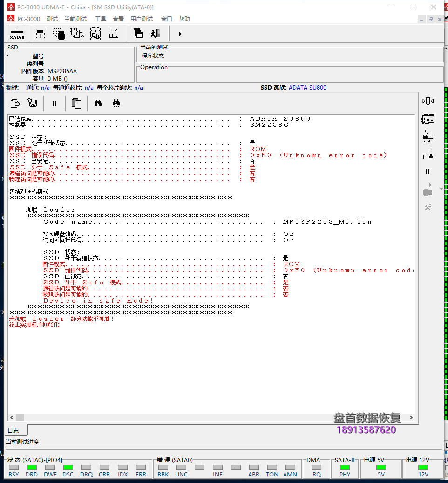Click the DMA RQ indicator
Screen dimensions: 448x483
(x=316, y=467)
